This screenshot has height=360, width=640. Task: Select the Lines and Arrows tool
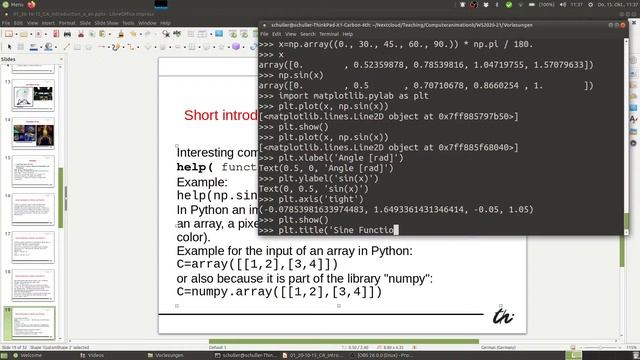coord(101,47)
